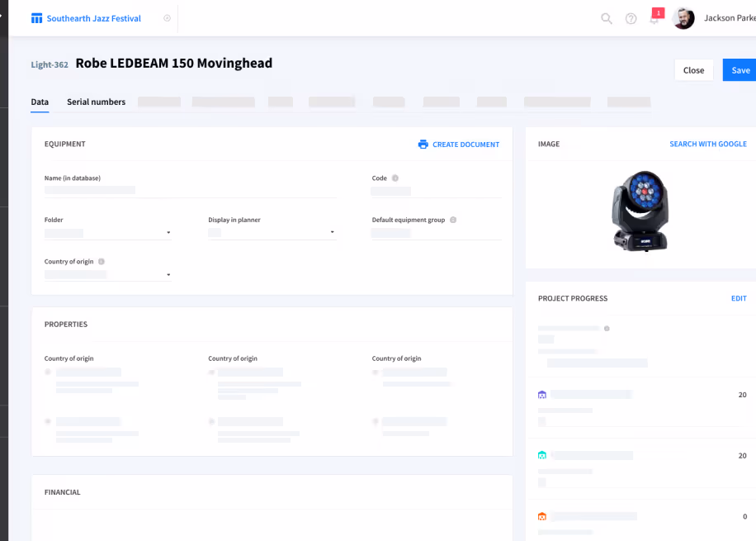Click the blue project board icon
Image resolution: width=756 pixels, height=541 pixels.
pyautogui.click(x=36, y=18)
